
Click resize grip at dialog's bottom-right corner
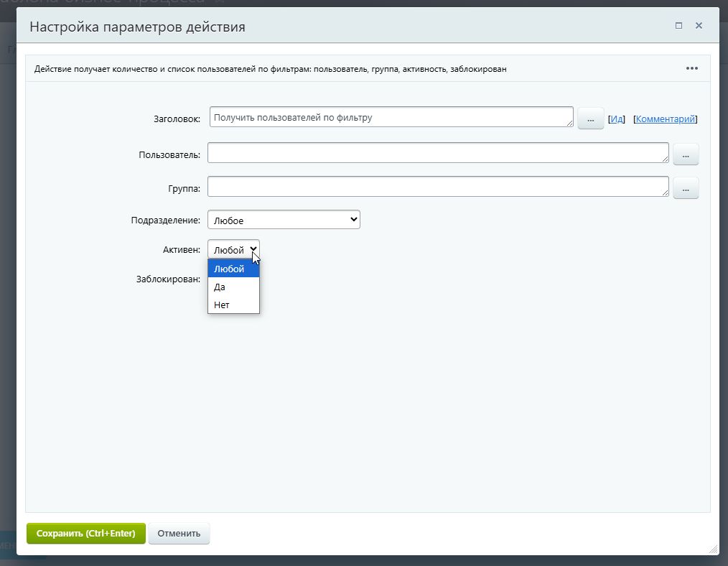click(x=712, y=549)
